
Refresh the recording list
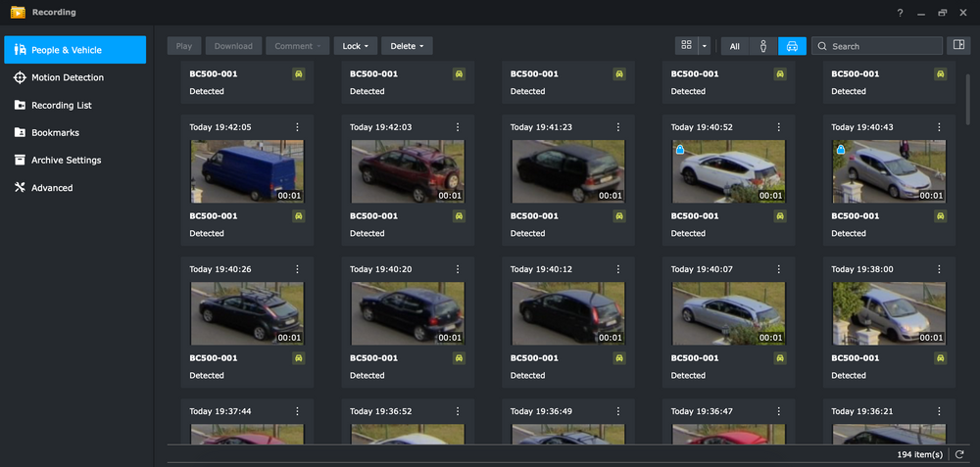(x=960, y=454)
